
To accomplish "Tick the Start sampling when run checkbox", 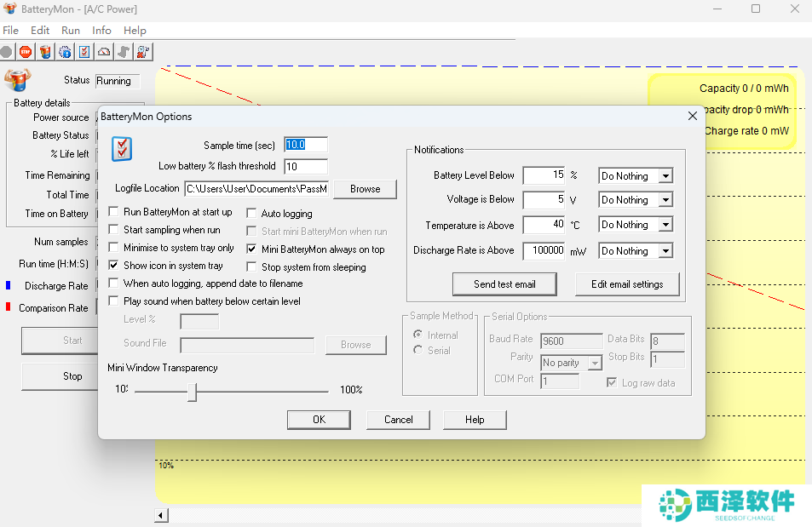I will (113, 229).
